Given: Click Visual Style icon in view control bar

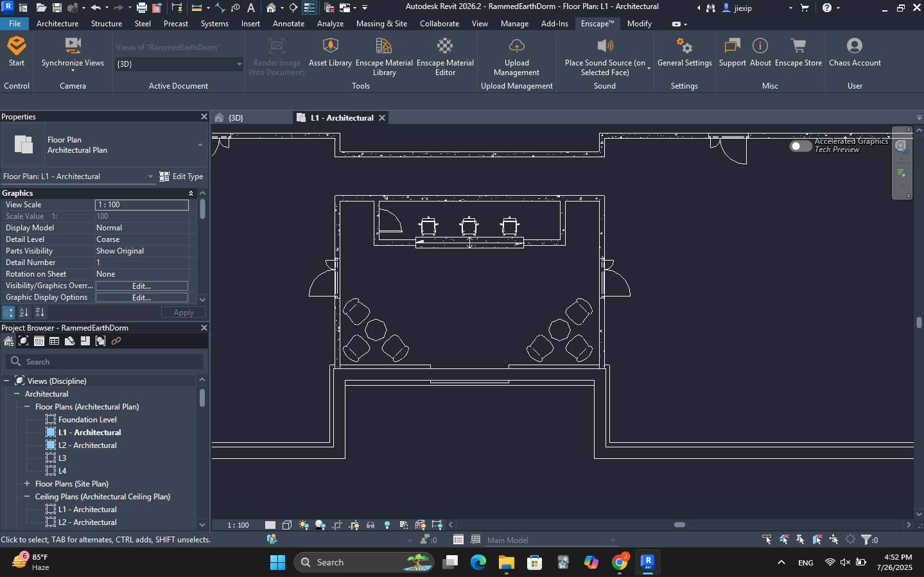Looking at the screenshot, I should pyautogui.click(x=287, y=525).
